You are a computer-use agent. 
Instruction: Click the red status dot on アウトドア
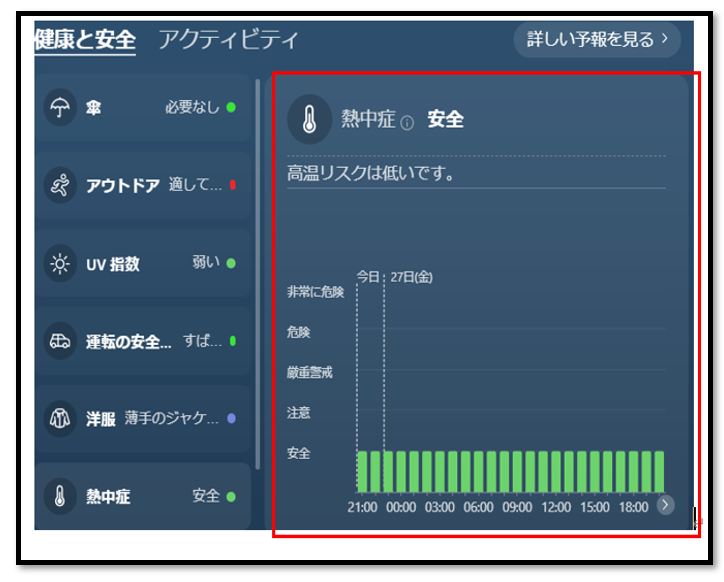point(233,185)
